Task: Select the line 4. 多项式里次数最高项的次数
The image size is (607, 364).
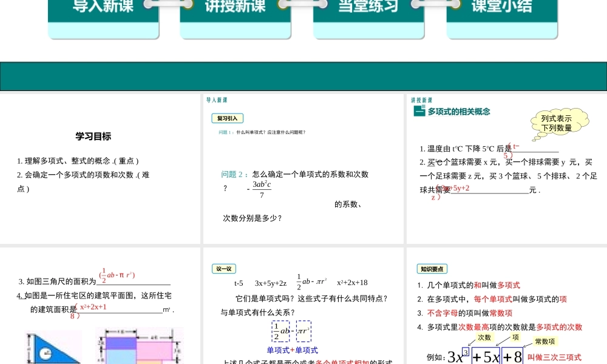Action: [x=500, y=327]
